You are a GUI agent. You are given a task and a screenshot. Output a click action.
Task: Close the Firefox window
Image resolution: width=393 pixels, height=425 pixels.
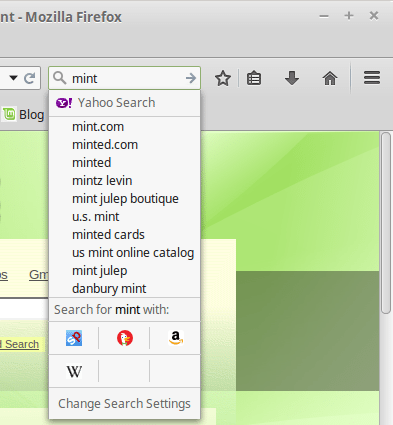(x=374, y=16)
